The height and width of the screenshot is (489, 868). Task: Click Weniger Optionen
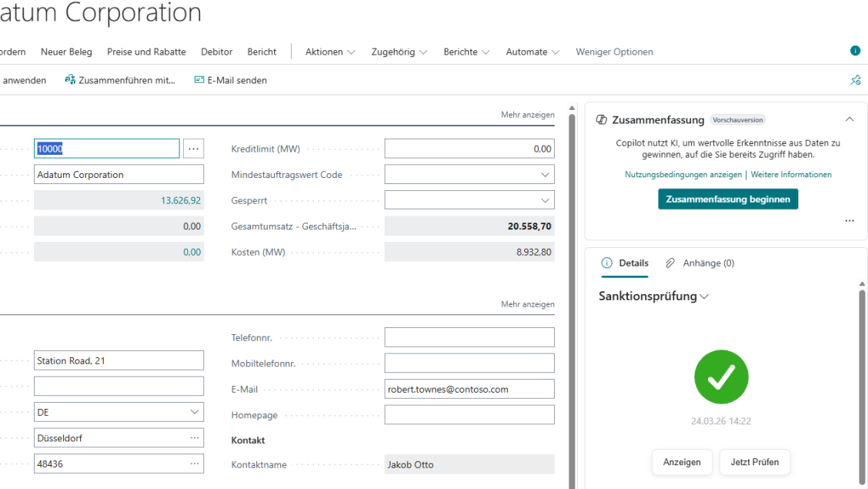coord(614,52)
